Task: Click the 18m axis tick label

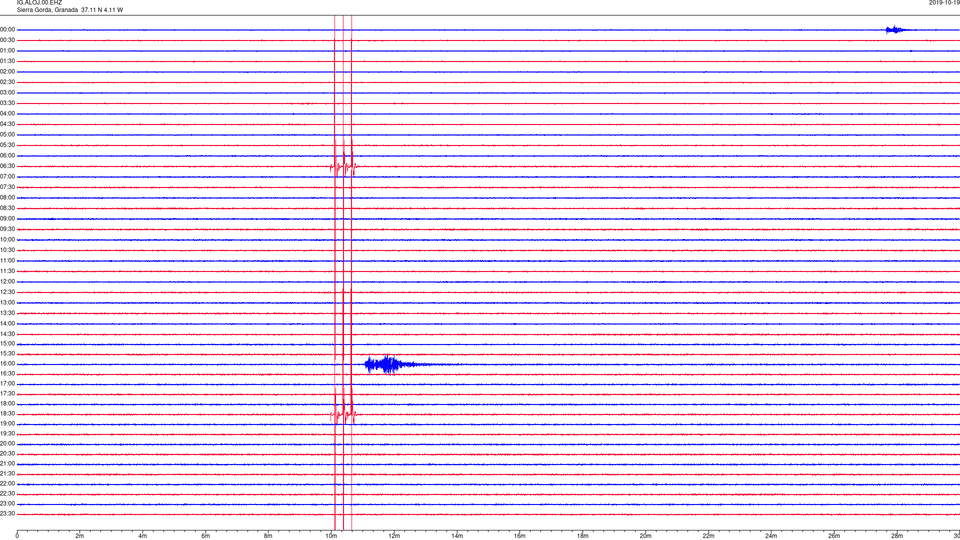Action: pos(582,536)
